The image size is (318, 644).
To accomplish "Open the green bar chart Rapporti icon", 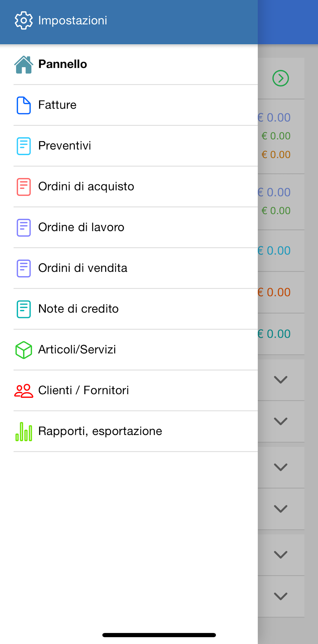I will pyautogui.click(x=23, y=431).
